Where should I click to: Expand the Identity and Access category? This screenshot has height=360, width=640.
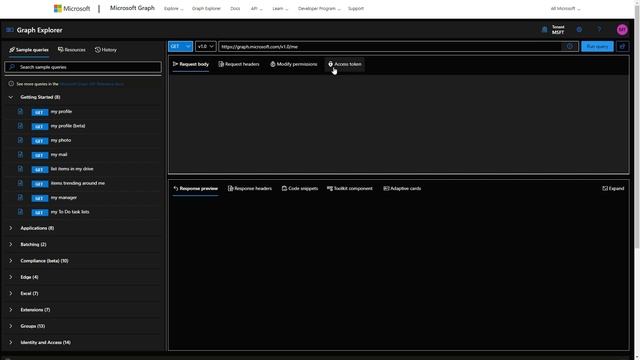tap(11, 342)
